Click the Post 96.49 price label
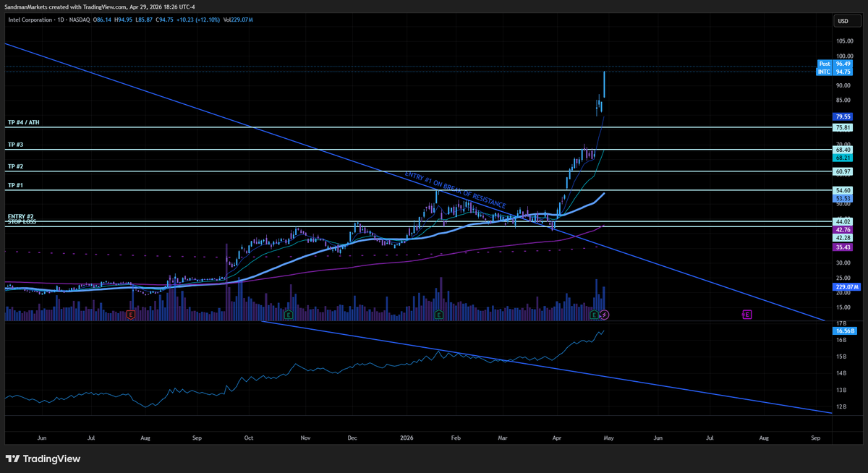868x473 pixels. 835,64
